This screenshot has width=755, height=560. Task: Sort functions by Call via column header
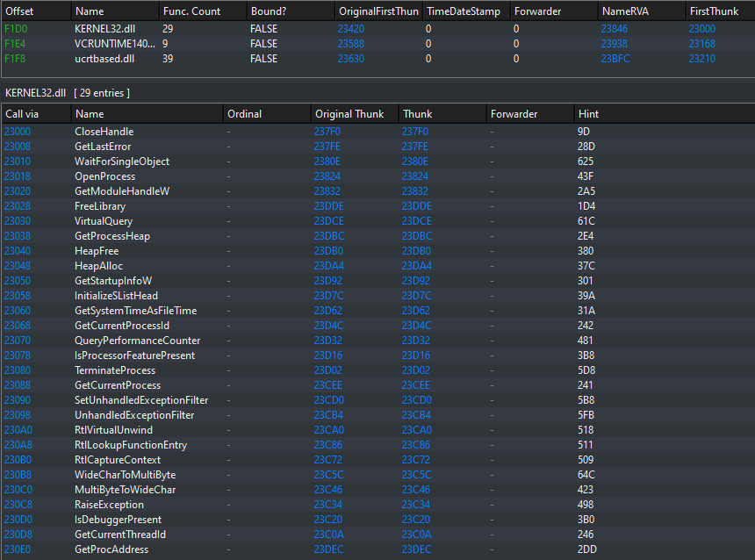click(23, 114)
